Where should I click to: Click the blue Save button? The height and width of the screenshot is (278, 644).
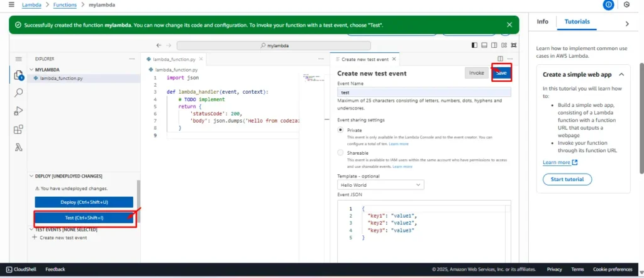pos(501,73)
